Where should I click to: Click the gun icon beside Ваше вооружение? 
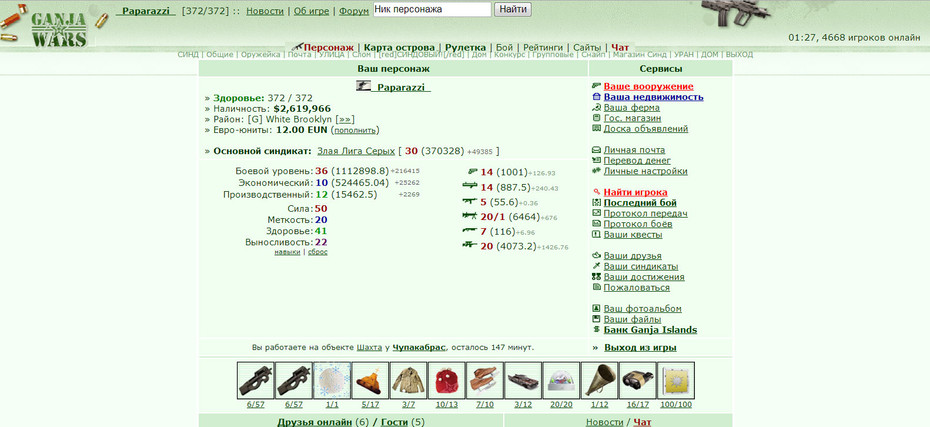597,86
